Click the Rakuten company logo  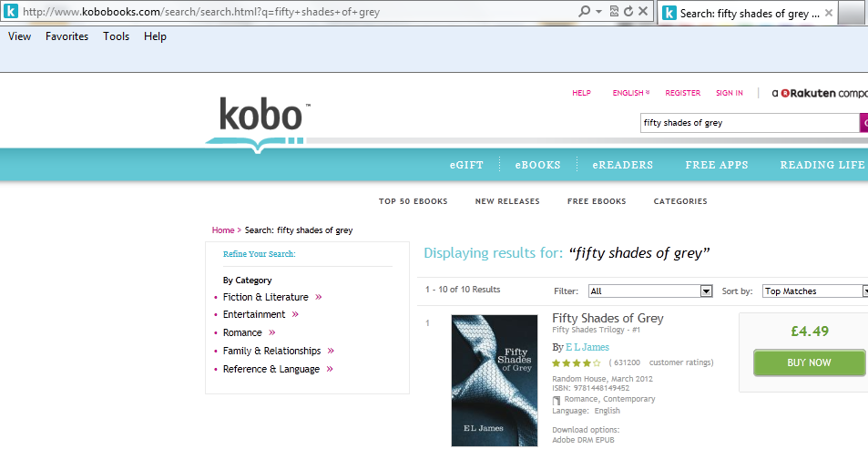coord(820,93)
